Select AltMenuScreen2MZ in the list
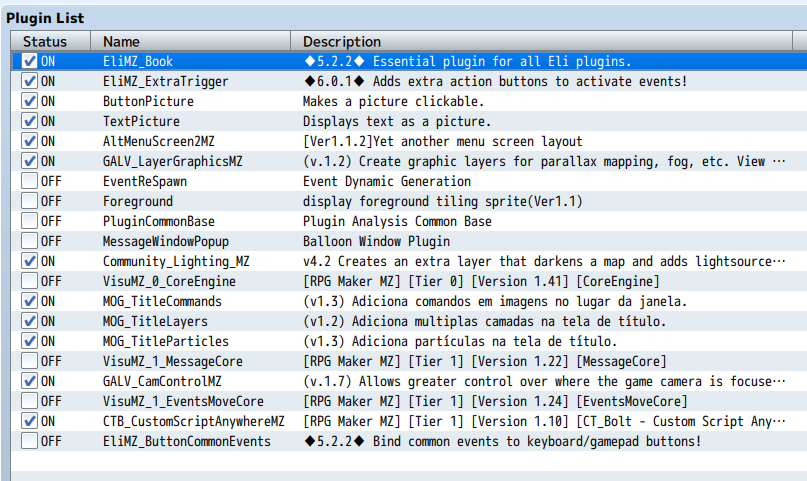807x481 pixels. (159, 142)
